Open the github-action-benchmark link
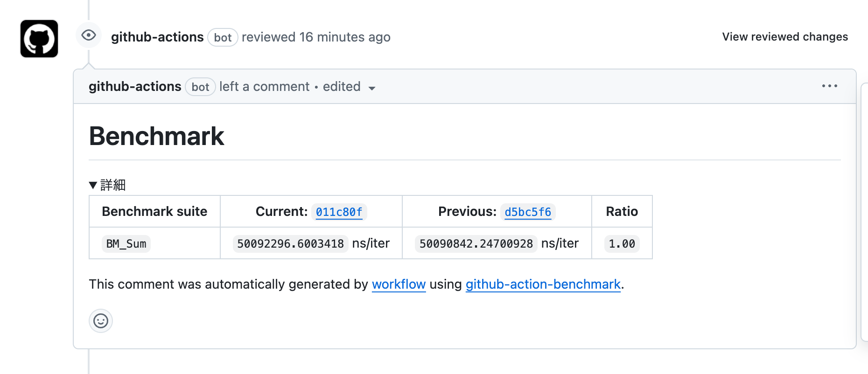868x374 pixels. [543, 284]
